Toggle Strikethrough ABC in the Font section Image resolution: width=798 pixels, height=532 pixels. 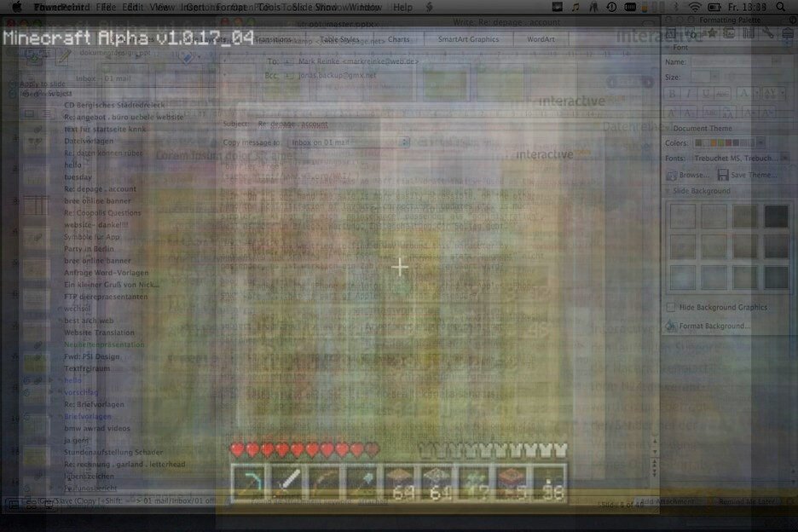(722, 94)
